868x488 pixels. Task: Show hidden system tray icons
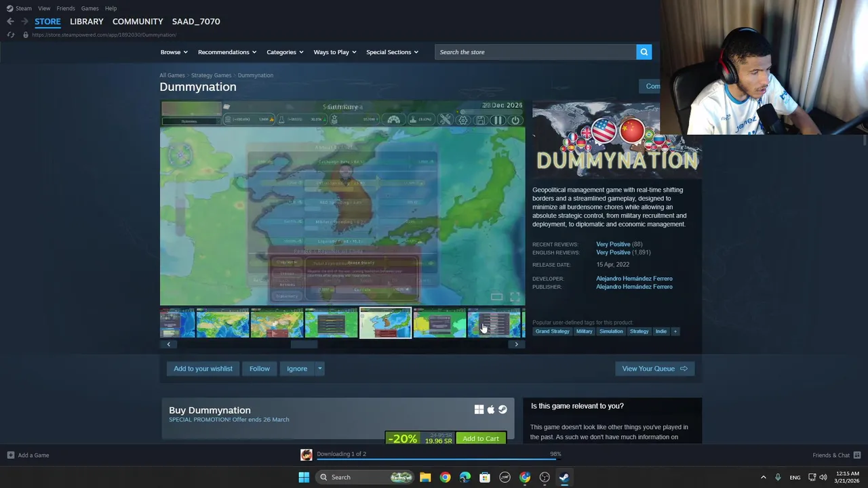pos(763,477)
